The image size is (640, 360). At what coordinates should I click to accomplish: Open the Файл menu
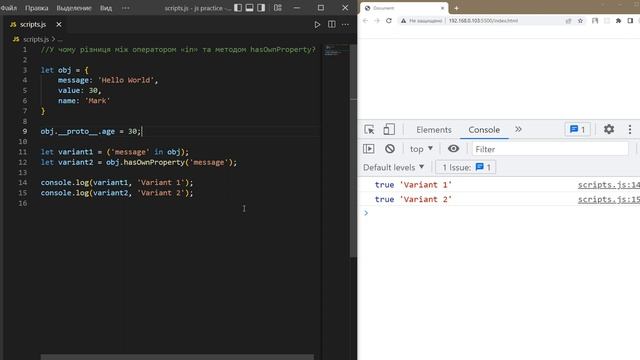[x=9, y=8]
